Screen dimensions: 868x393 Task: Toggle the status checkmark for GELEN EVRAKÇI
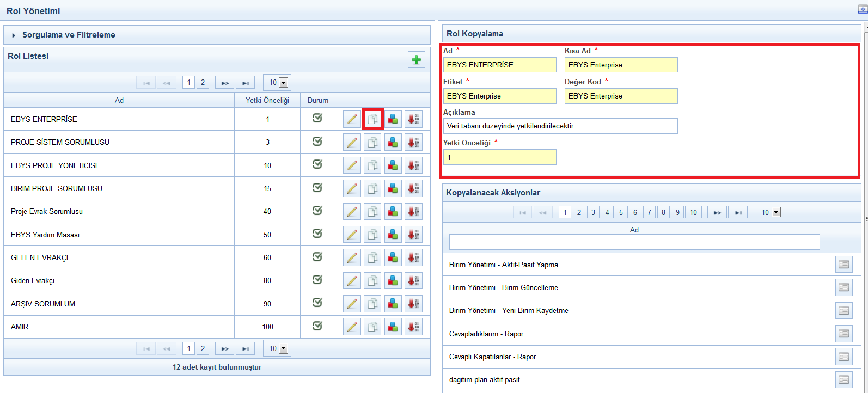[x=317, y=257]
